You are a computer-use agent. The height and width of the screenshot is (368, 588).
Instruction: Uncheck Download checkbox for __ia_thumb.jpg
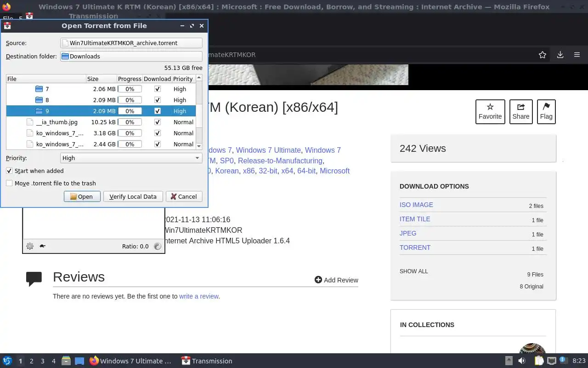coord(158,122)
